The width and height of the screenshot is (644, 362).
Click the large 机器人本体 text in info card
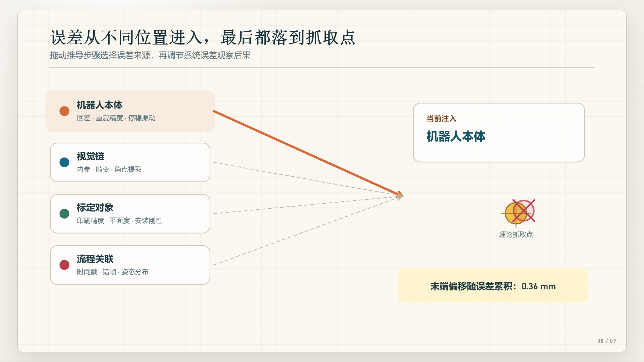point(456,136)
